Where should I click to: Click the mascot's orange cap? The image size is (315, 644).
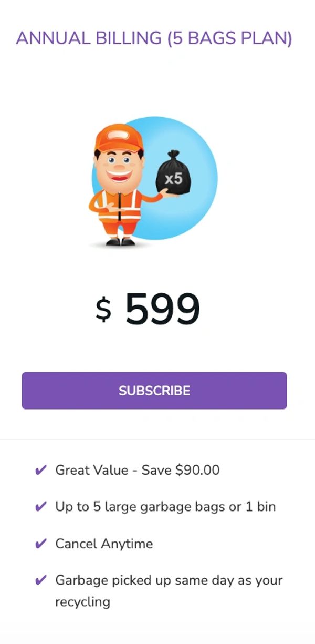point(120,138)
